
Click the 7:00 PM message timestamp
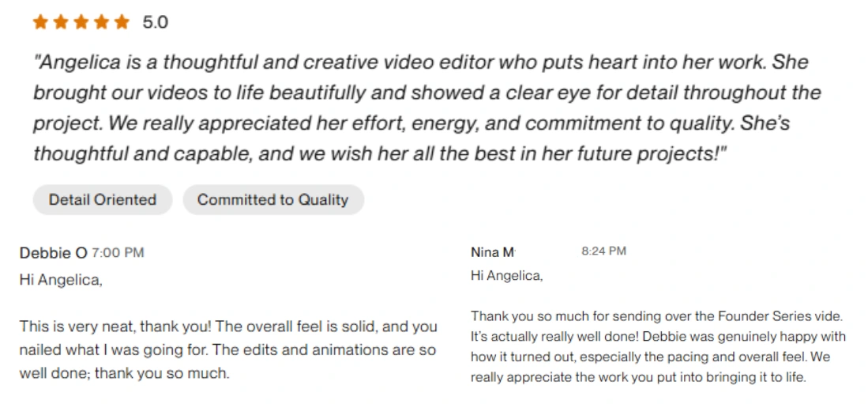click(118, 254)
